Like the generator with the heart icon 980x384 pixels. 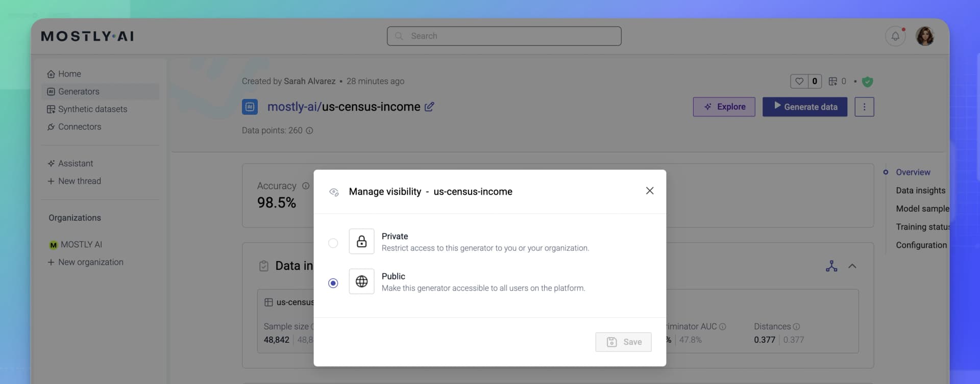(x=799, y=81)
